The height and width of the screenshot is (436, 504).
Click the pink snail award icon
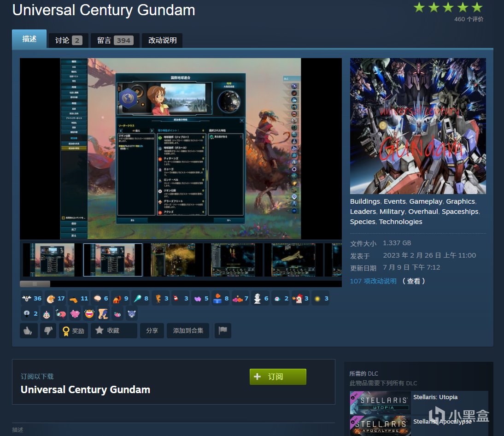tap(61, 313)
